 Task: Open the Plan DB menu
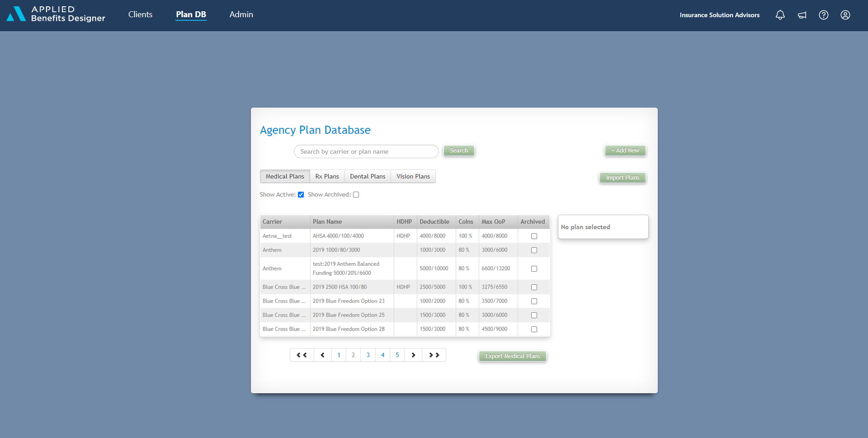(x=191, y=14)
